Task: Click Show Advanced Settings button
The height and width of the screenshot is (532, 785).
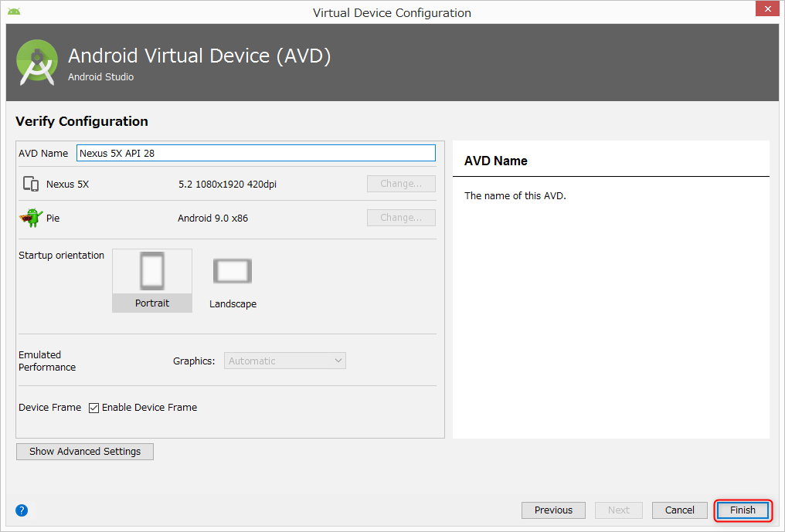Action: pos(85,452)
